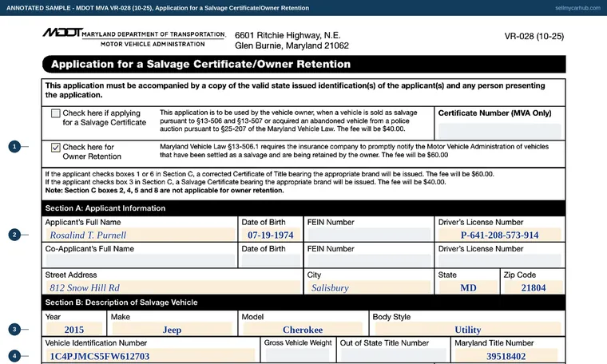
Task: Click the Glen Burnie, Maryland 21062 text
Action: (292, 45)
